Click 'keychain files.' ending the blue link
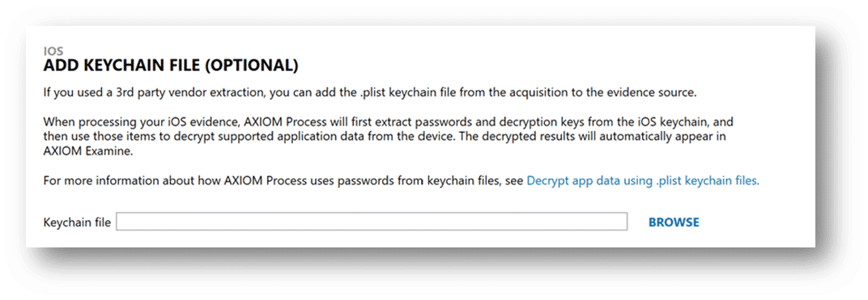This screenshot has width=868, height=300. (x=724, y=180)
